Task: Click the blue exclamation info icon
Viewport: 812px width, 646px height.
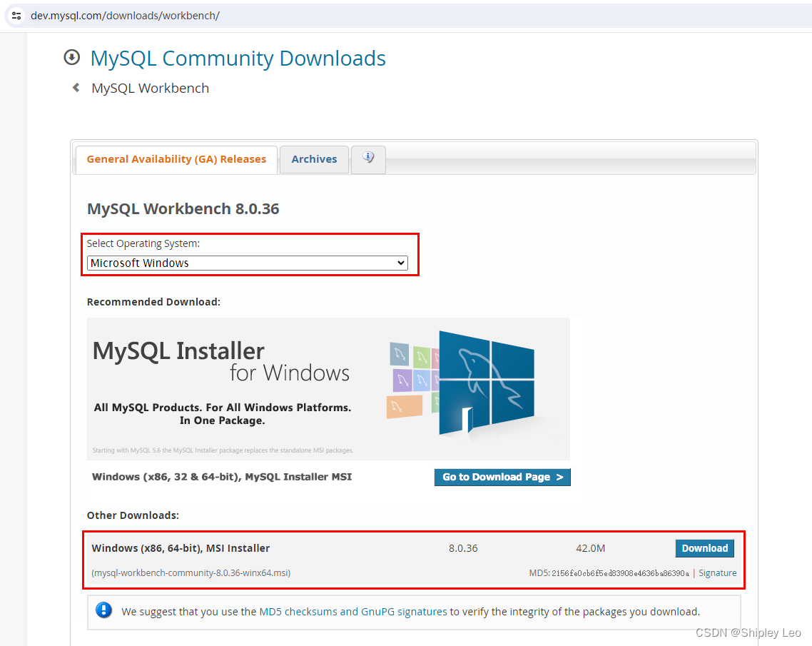Action: [104, 610]
